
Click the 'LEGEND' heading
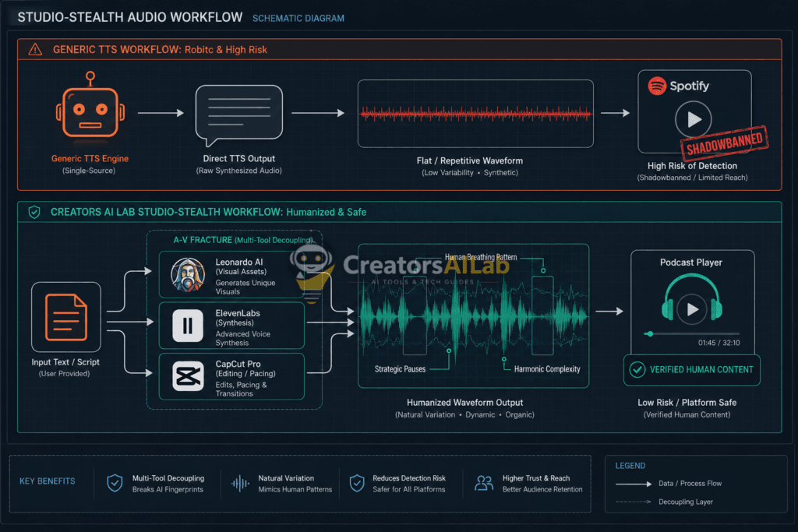[630, 466]
